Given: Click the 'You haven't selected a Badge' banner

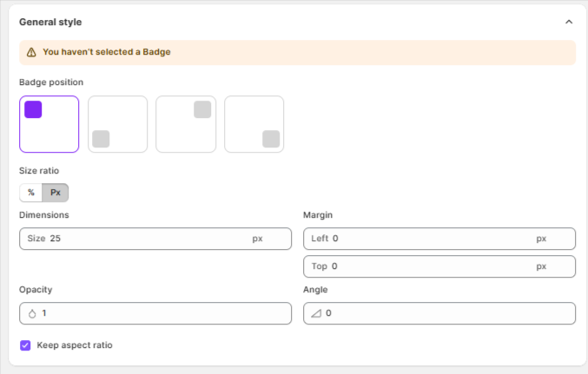Looking at the screenshot, I should pos(297,52).
